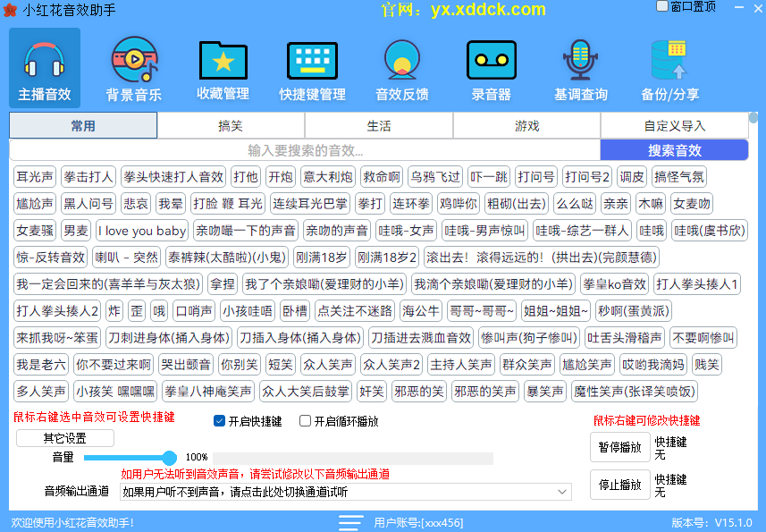The height and width of the screenshot is (532, 766).
Task: Open the 背景音乐 music icon
Action: (134, 61)
